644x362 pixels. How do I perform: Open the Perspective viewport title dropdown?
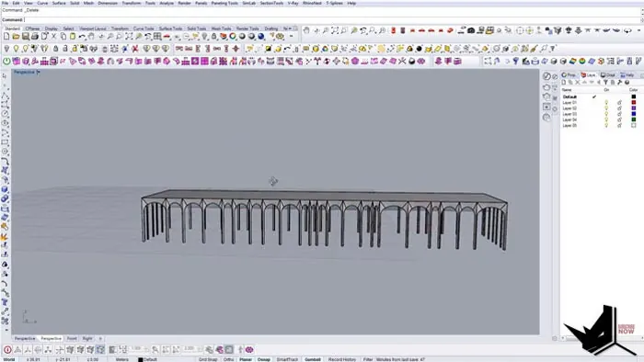tap(39, 73)
